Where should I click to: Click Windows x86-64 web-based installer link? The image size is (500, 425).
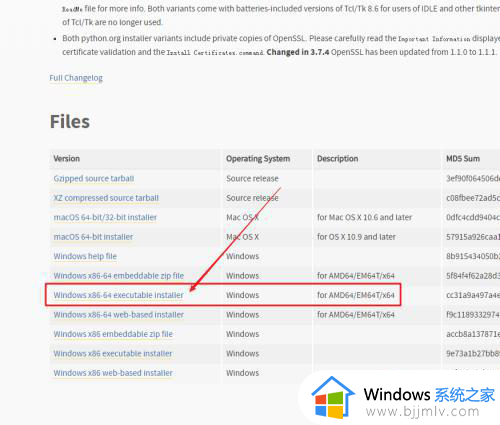119,315
